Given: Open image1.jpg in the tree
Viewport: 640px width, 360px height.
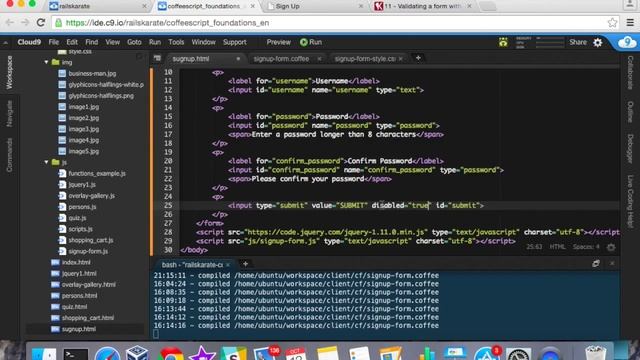Looking at the screenshot, I should tap(84, 107).
